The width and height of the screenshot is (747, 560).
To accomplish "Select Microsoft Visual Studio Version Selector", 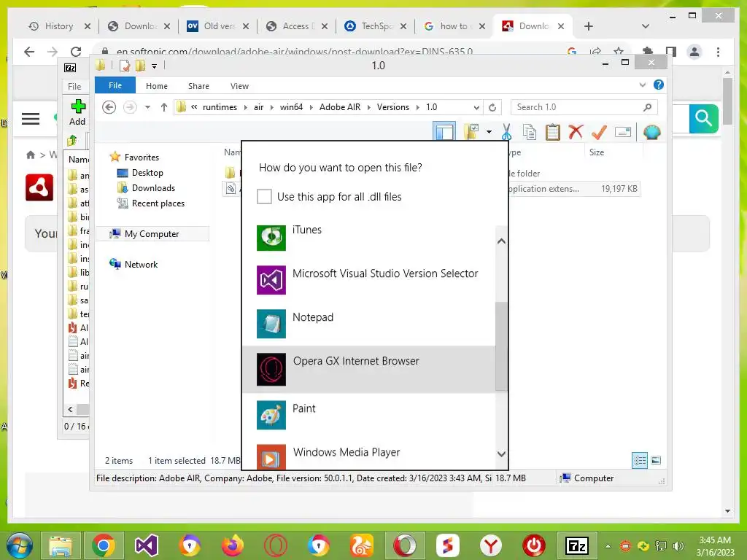I will pos(368,281).
